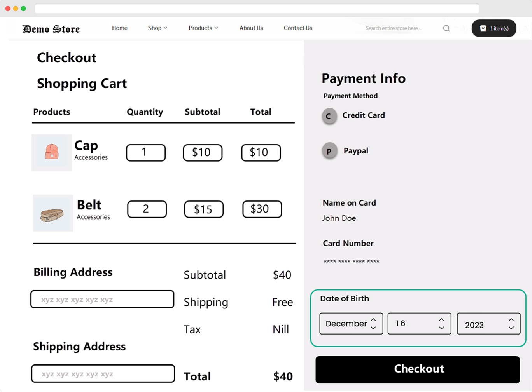Open the day selector showing 16
Image resolution: width=532 pixels, height=392 pixels.
(419, 323)
